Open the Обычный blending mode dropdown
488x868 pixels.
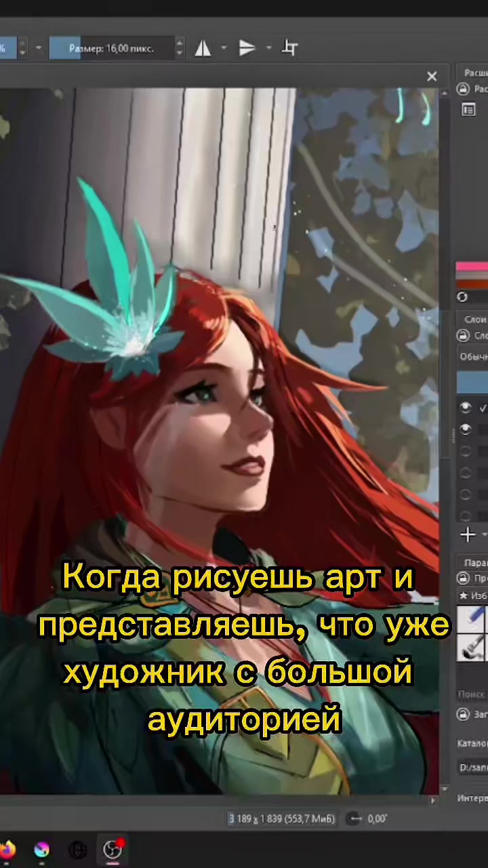473,357
